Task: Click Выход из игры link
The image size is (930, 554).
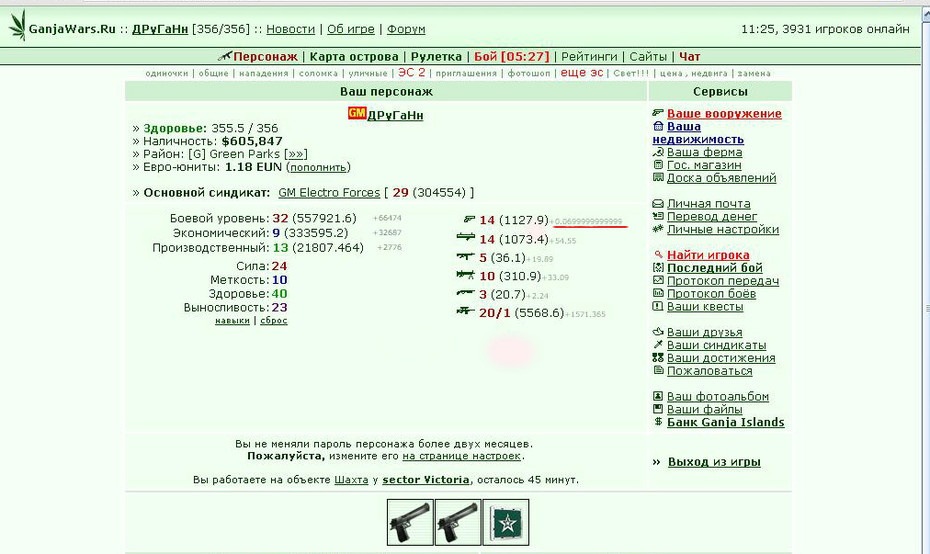Action: pos(714,461)
